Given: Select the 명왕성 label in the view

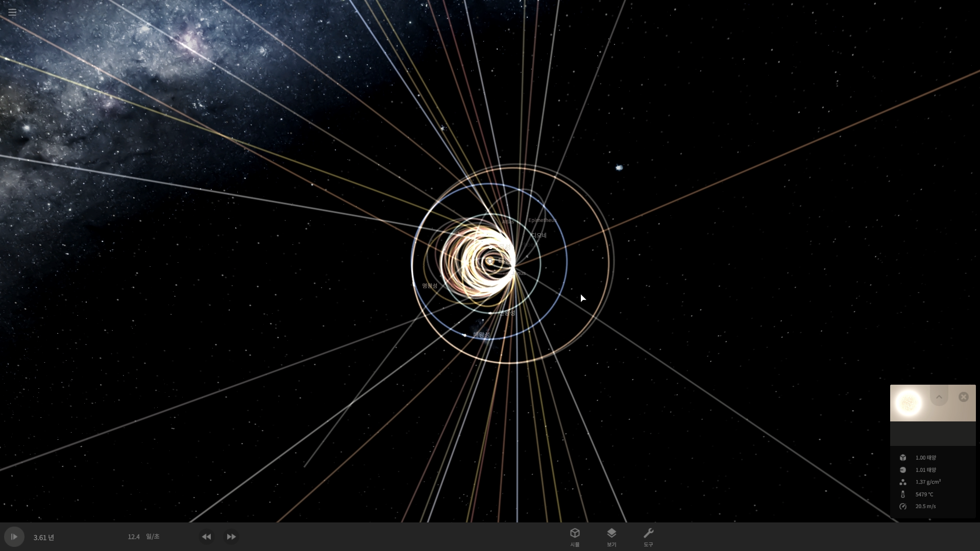Looking at the screenshot, I should click(x=430, y=286).
